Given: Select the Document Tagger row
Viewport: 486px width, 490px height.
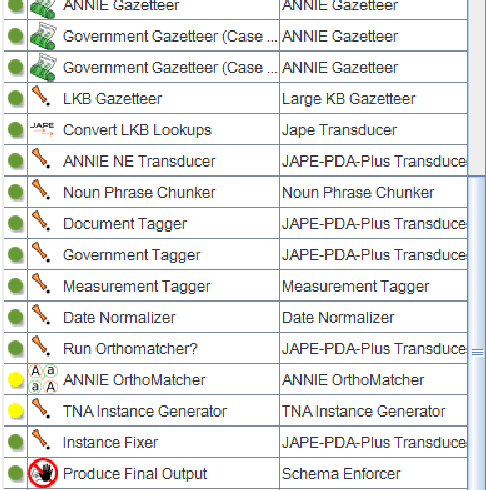Looking at the screenshot, I should 235,223.
